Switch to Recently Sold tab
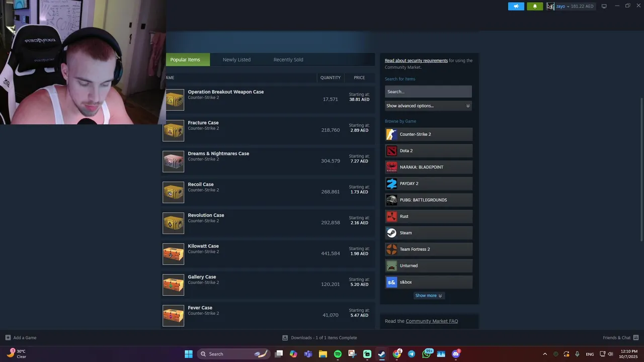The height and width of the screenshot is (362, 644). 288,59
